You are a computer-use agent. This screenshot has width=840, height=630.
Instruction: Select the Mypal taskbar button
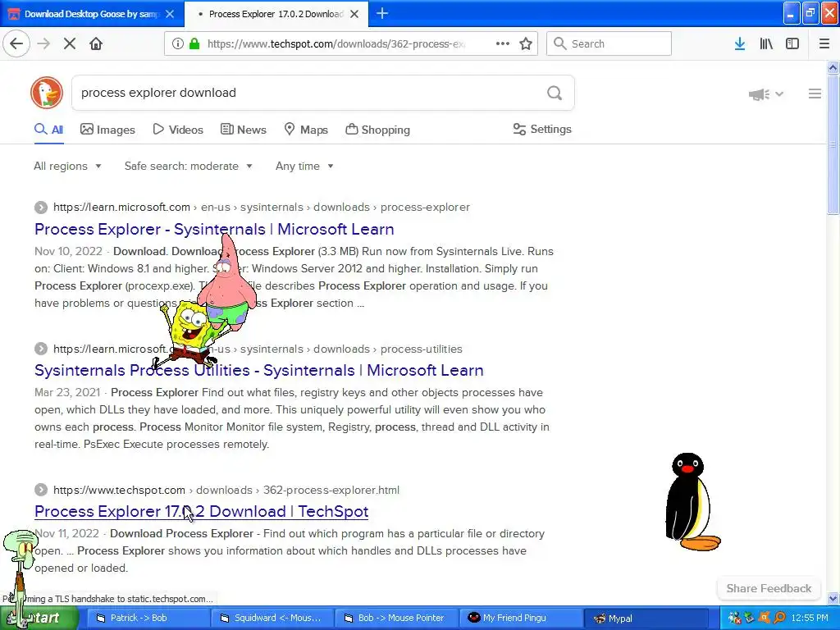tap(646, 618)
